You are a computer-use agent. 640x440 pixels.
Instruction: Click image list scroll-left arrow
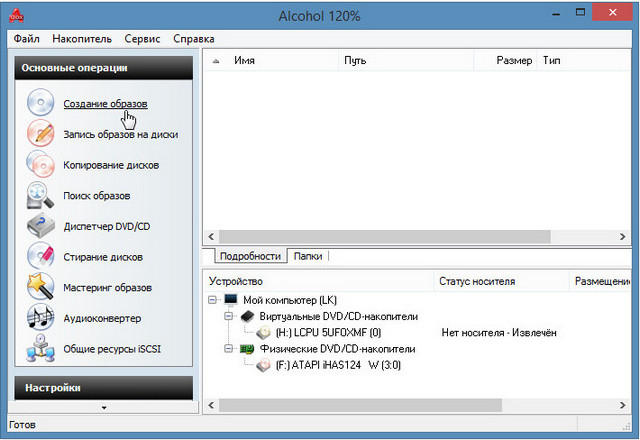pos(211,236)
